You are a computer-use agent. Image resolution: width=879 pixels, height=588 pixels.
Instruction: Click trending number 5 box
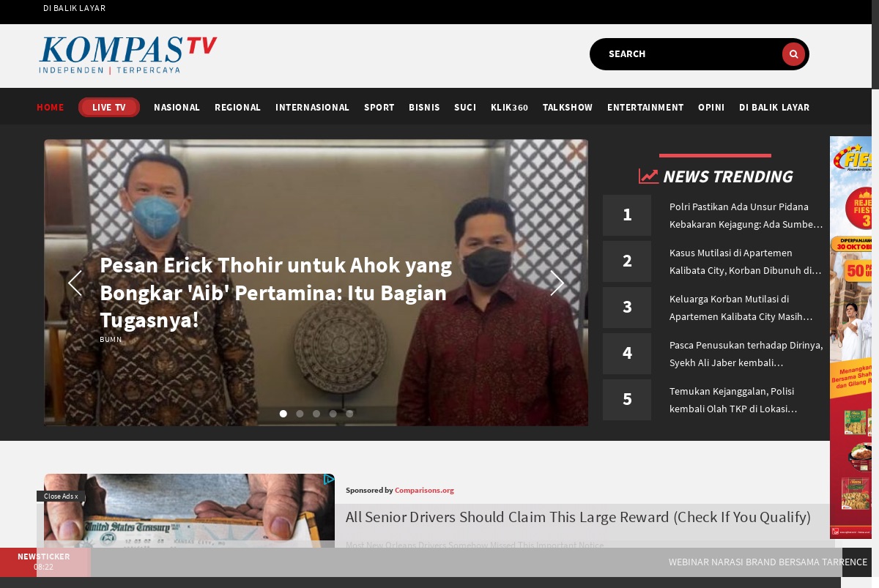click(x=627, y=400)
